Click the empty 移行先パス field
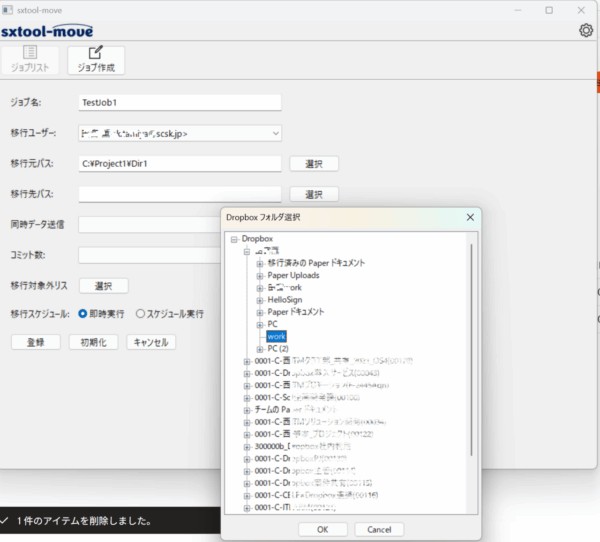Screen dimensions: 600x542 coord(180,194)
